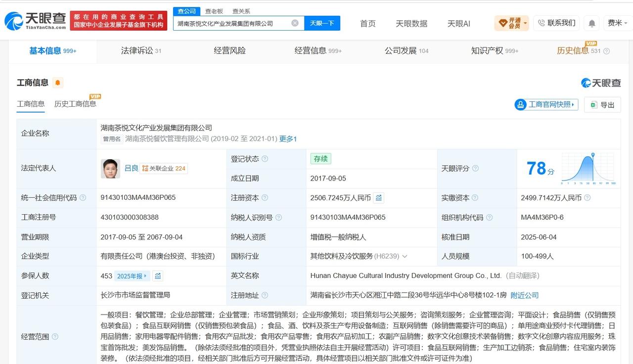Image resolution: width=633 pixels, height=364 pixels.
Task: Clear the search box text
Action: tap(295, 23)
